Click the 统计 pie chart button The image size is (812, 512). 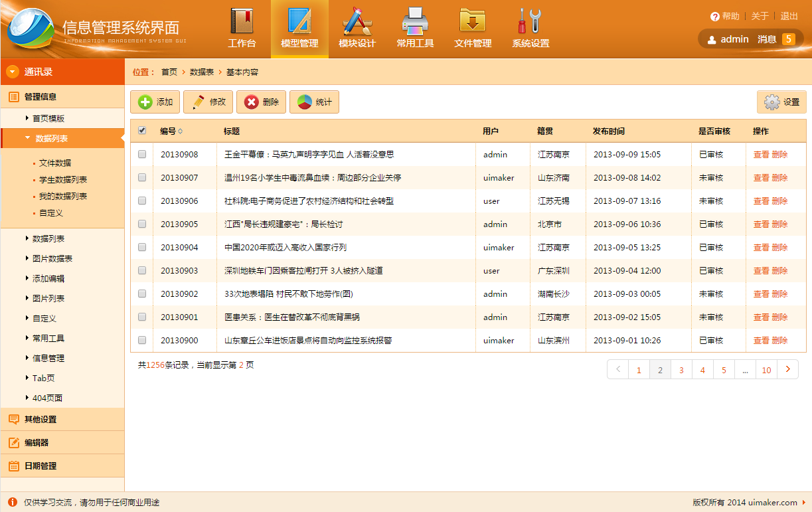click(x=314, y=102)
